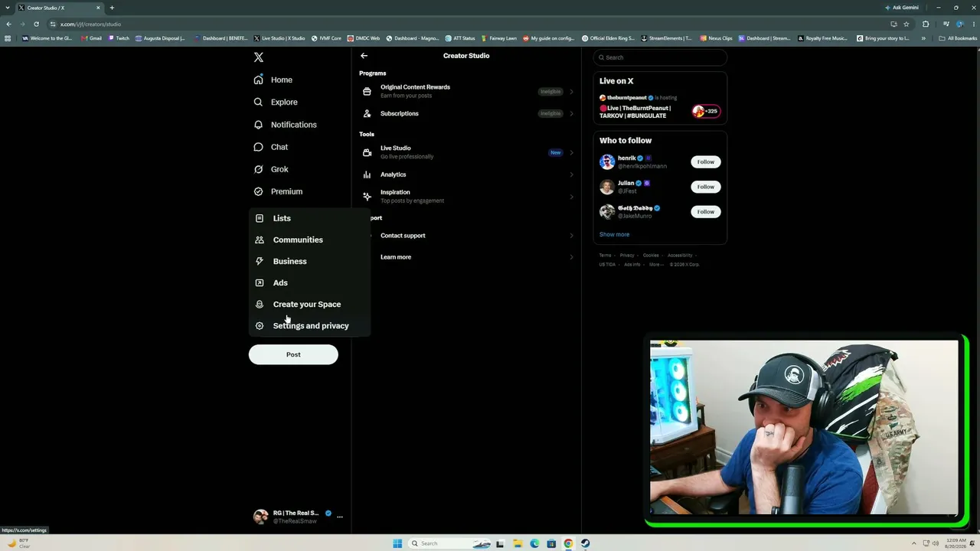The image size is (980, 551).
Task: Click the white Post button
Action: (x=293, y=354)
